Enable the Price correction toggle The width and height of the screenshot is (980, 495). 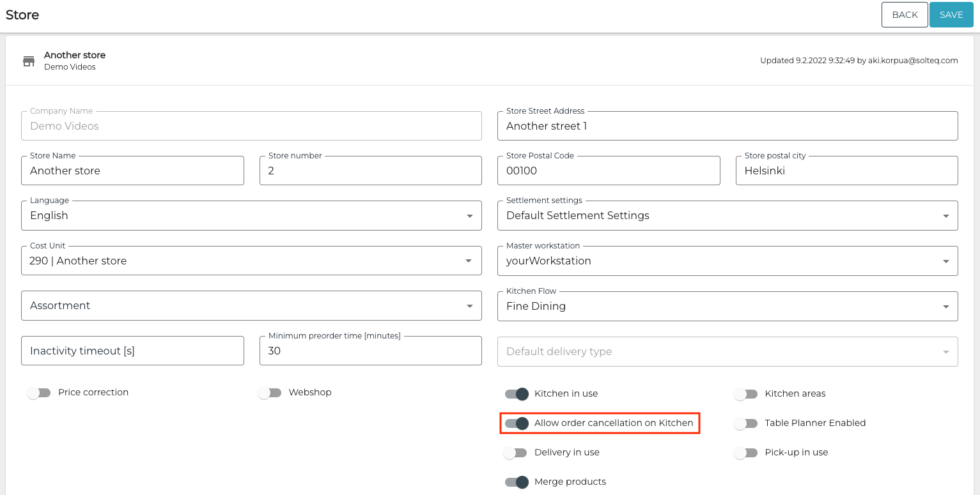click(x=39, y=393)
